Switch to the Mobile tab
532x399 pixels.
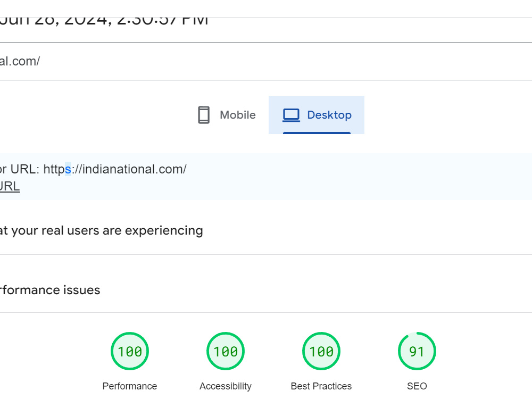227,115
